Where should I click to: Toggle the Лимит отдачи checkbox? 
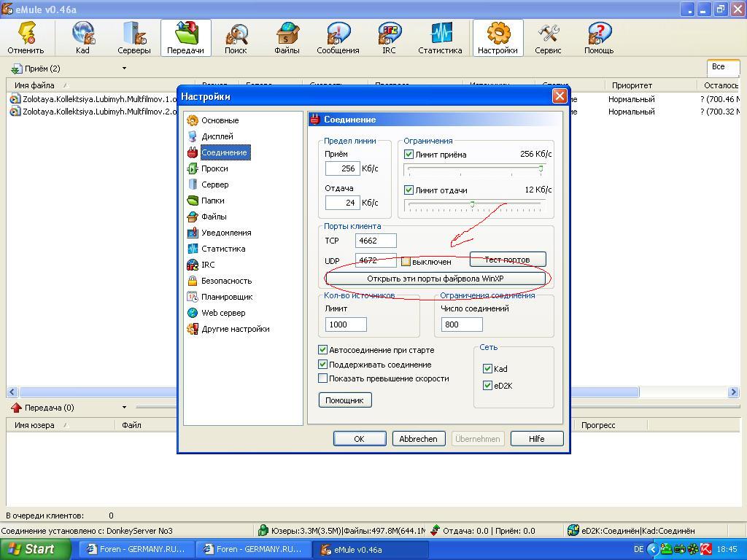(x=409, y=190)
